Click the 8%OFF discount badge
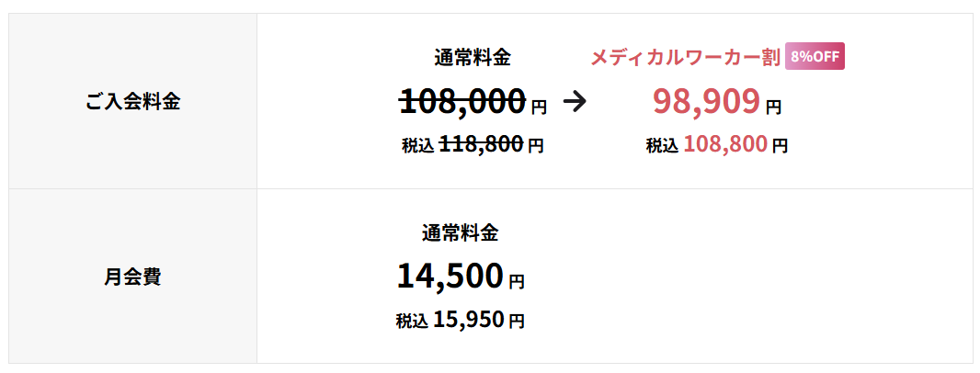 coord(815,57)
